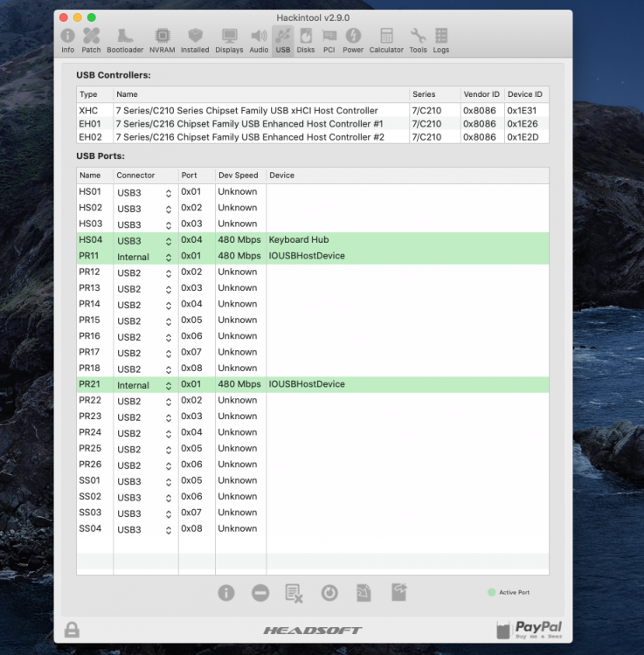Click the Device column header in ports
This screenshot has width=644, height=655.
pyautogui.click(x=407, y=175)
